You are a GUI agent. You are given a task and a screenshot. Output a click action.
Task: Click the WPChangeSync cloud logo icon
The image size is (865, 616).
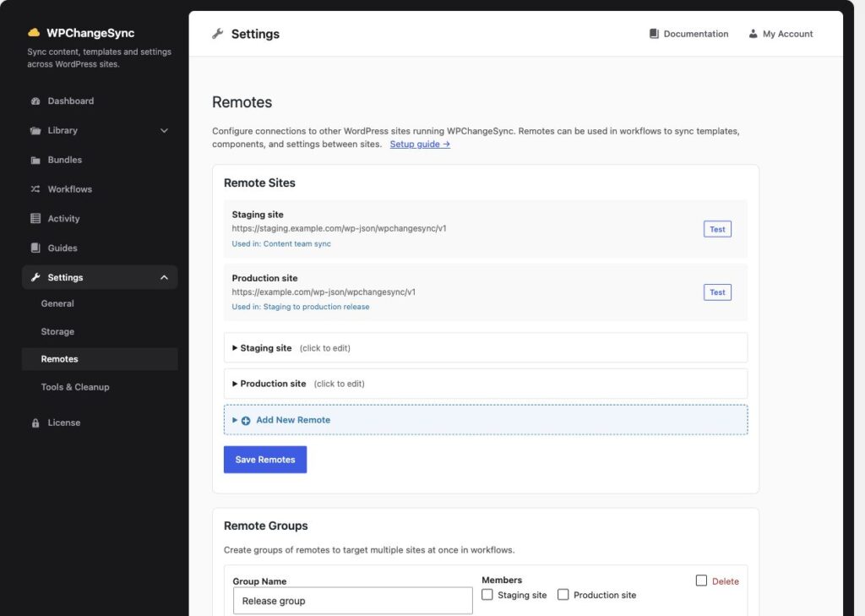tap(34, 33)
